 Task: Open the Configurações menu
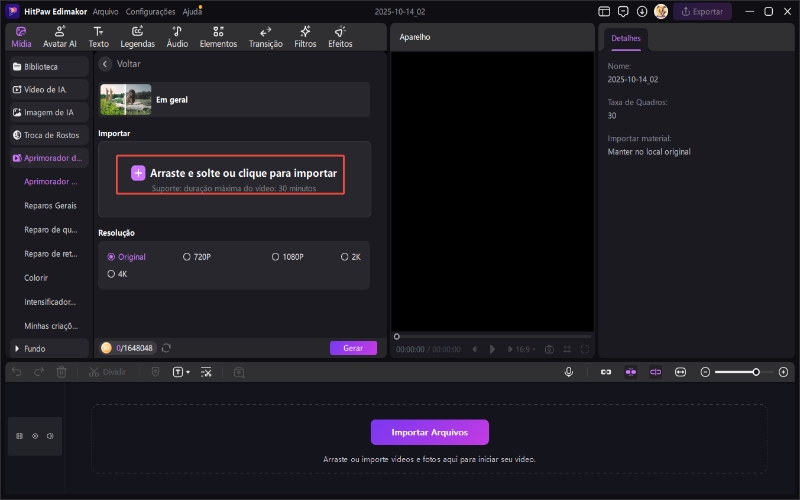(x=151, y=11)
